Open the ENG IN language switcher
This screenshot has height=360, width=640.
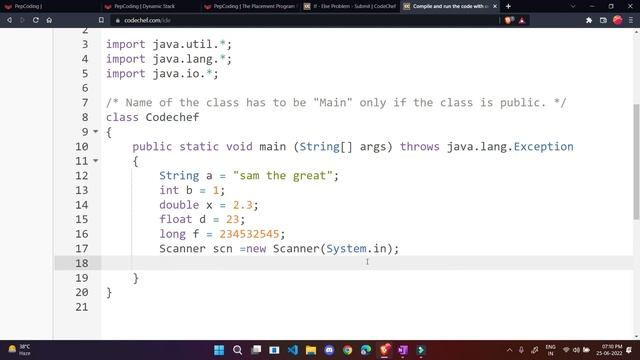coord(550,350)
